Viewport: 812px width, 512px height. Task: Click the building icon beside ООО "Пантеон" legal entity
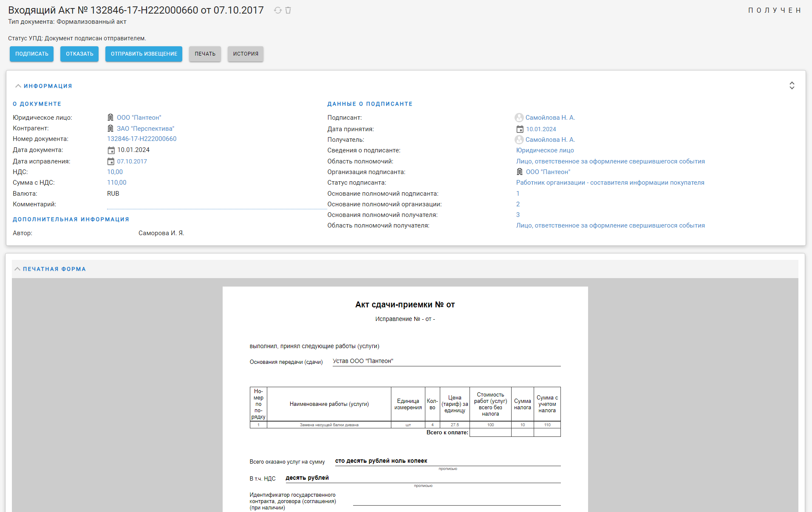tap(110, 118)
